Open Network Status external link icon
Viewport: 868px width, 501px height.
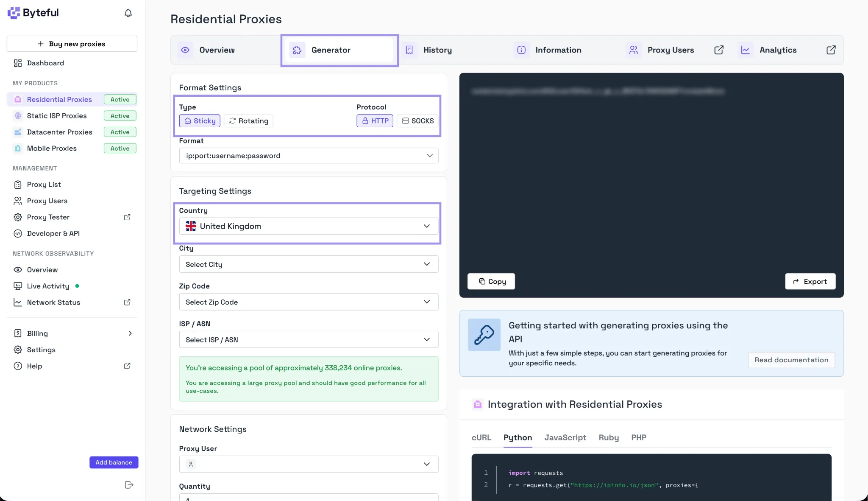point(127,302)
